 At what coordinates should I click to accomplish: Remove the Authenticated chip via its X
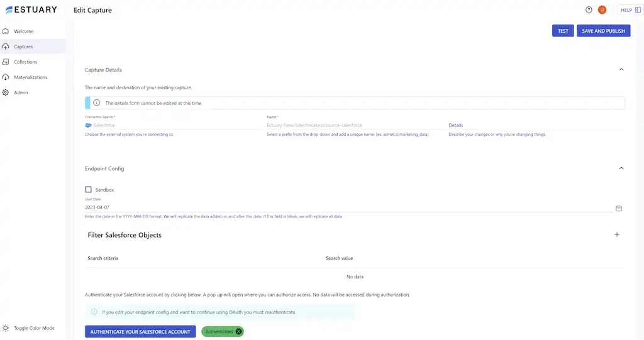238,331
